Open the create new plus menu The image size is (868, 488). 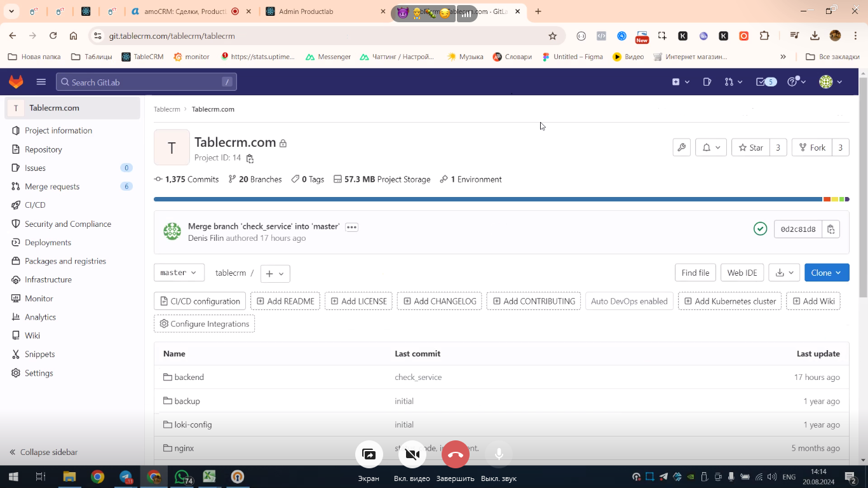pos(681,81)
